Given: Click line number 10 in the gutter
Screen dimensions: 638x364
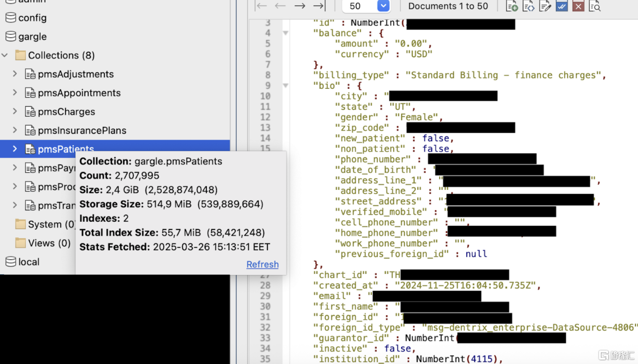Looking at the screenshot, I should (x=265, y=96).
